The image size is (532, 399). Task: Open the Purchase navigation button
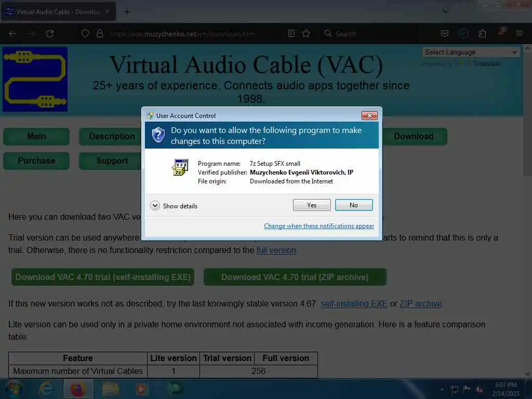tap(36, 161)
